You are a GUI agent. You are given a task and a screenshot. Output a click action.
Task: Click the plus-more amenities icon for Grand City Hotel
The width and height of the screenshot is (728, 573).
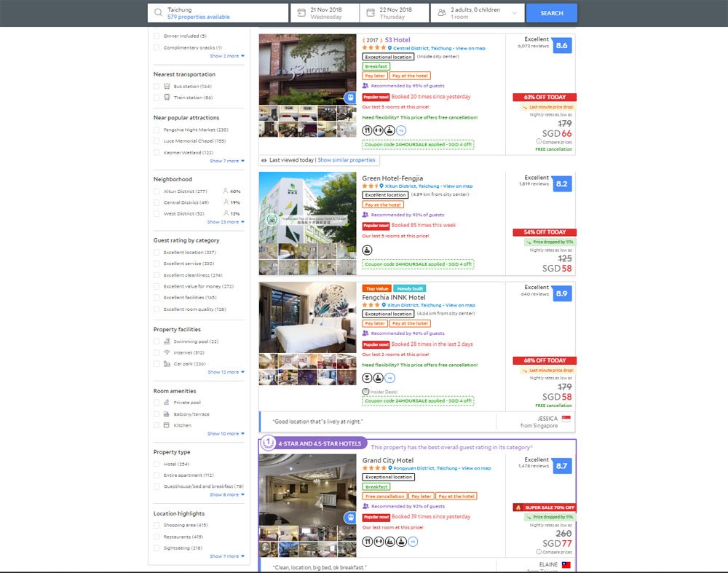click(x=413, y=542)
